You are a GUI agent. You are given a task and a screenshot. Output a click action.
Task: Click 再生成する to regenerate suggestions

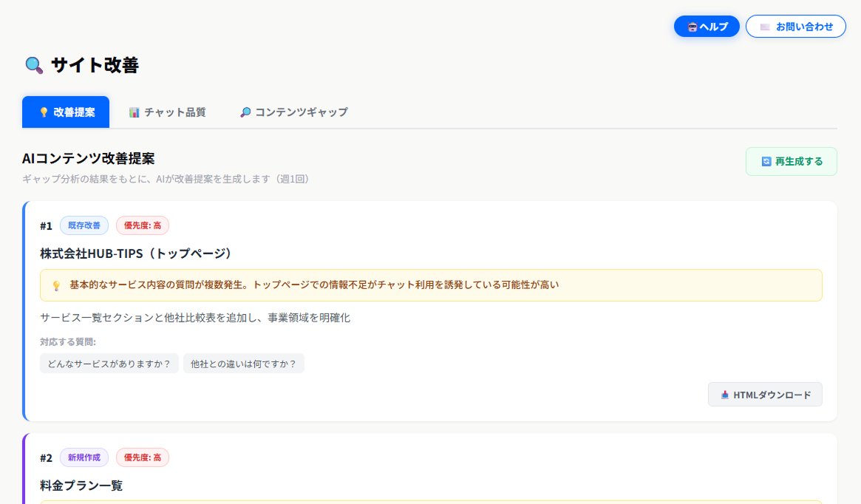click(x=792, y=161)
